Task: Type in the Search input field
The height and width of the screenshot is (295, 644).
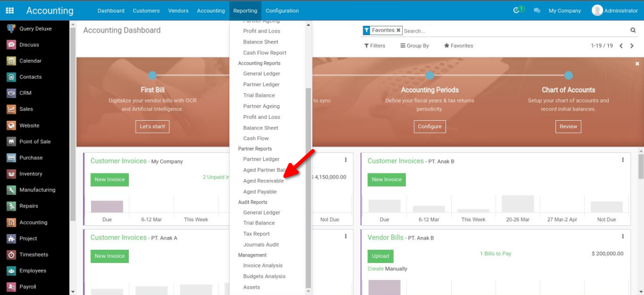Action: [x=515, y=30]
